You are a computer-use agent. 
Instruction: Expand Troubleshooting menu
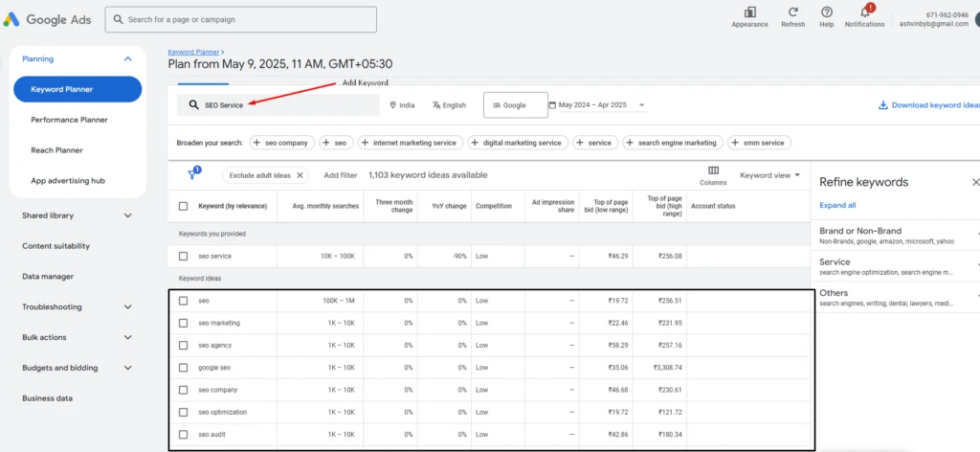click(128, 307)
